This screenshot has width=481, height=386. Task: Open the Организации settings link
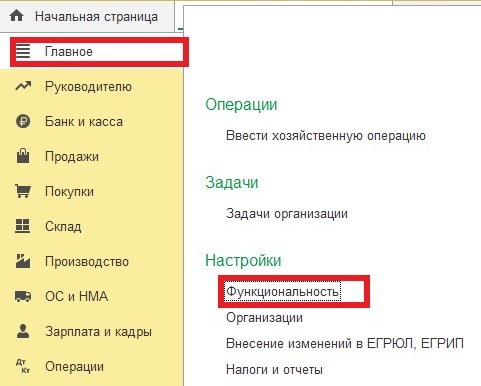click(264, 318)
